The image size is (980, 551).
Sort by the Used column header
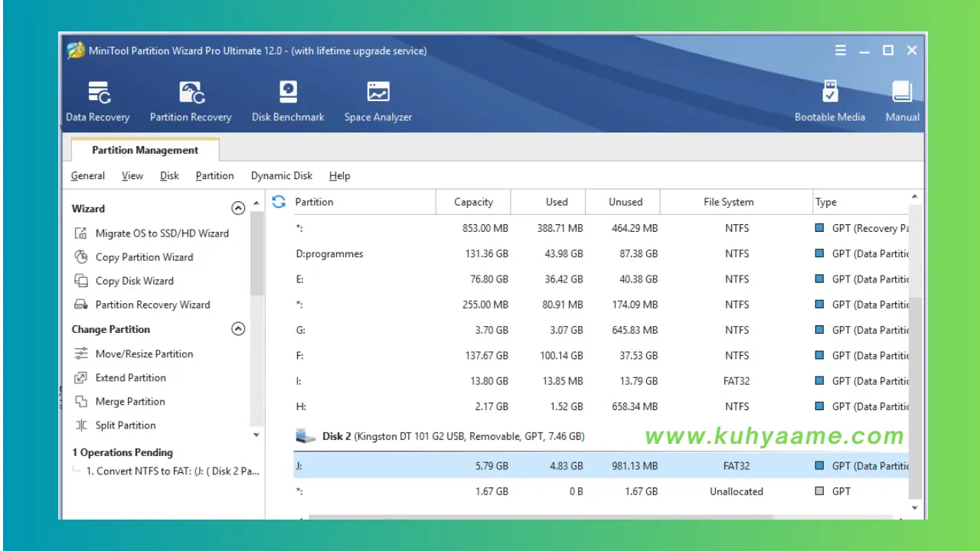[548, 202]
